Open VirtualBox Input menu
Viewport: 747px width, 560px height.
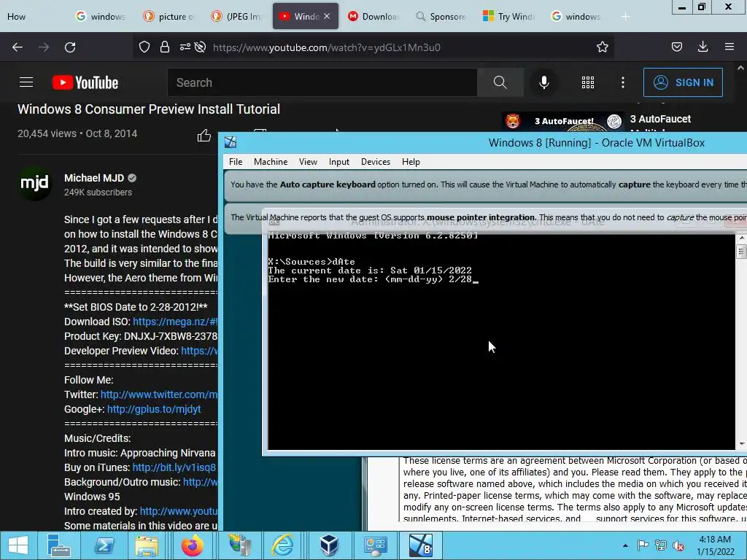(x=338, y=162)
